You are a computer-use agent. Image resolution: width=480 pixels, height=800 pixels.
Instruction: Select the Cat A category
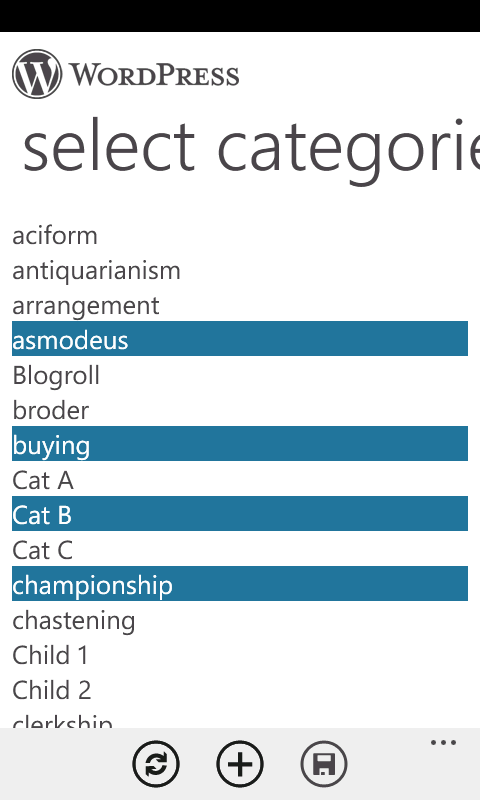click(x=240, y=479)
